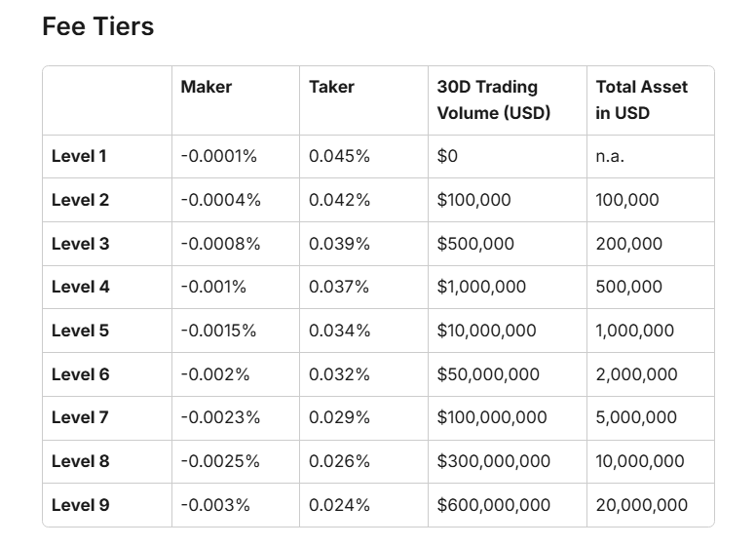756x547 pixels.
Task: Click the $600,000,000 trading volume cell
Action: tap(493, 505)
